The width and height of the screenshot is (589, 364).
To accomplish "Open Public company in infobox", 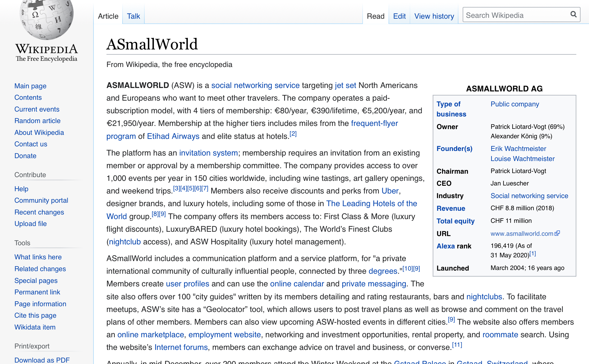I will 515,104.
